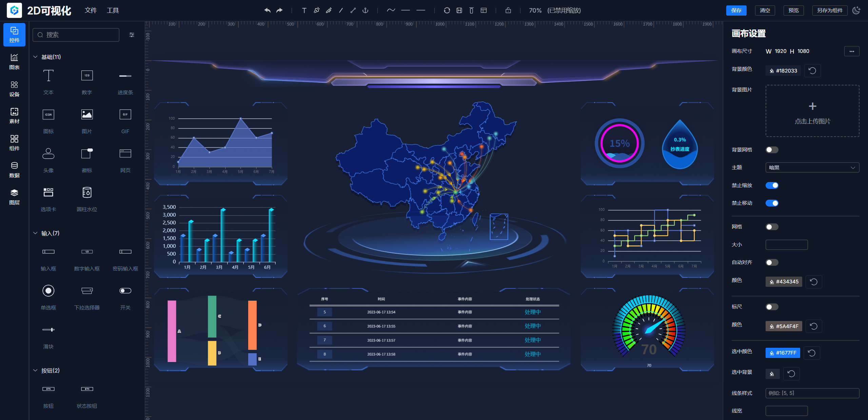Click the filter settings icon beside search

132,35
